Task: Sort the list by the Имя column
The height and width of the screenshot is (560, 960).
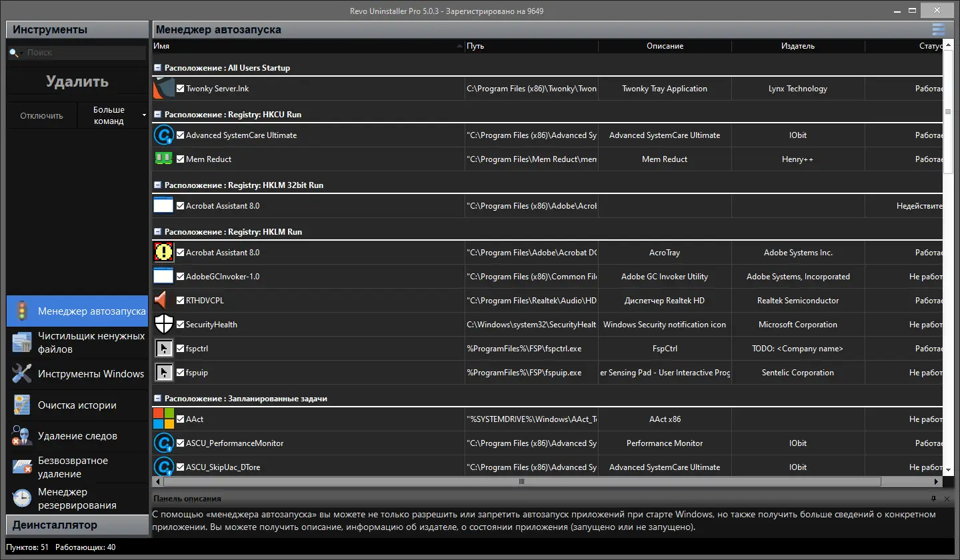Action: tap(309, 46)
